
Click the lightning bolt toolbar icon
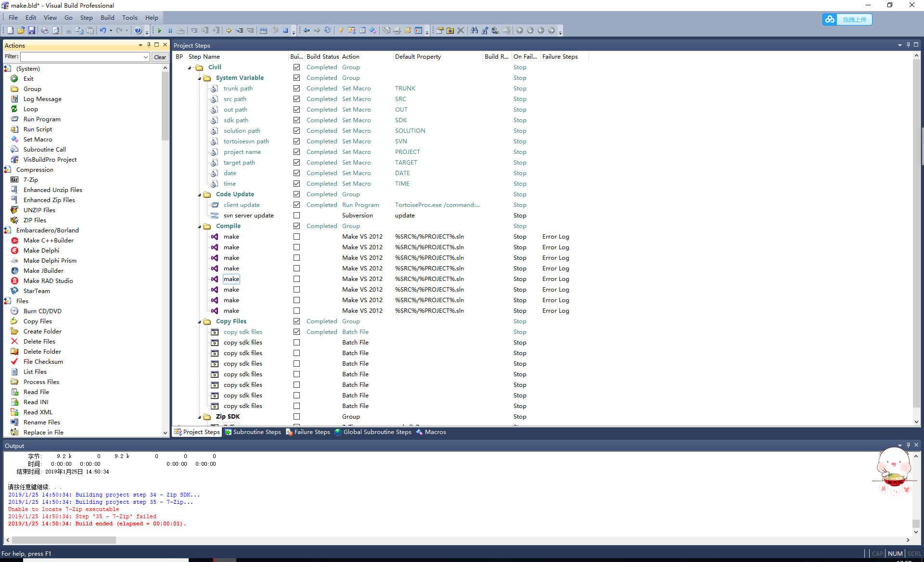341,30
